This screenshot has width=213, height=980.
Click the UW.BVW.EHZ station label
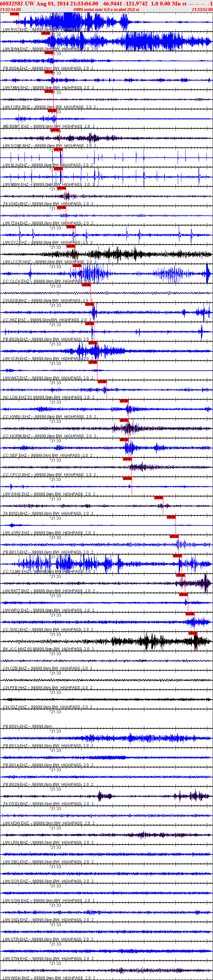point(48,49)
